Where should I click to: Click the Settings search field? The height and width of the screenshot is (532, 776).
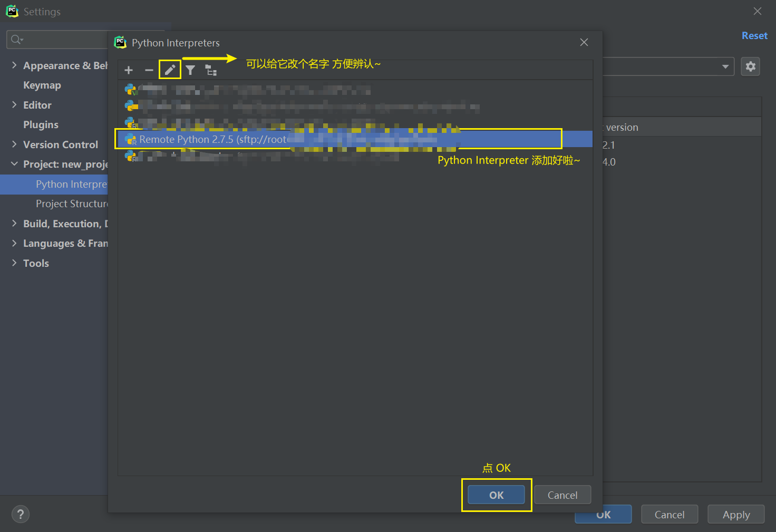[x=57, y=40]
